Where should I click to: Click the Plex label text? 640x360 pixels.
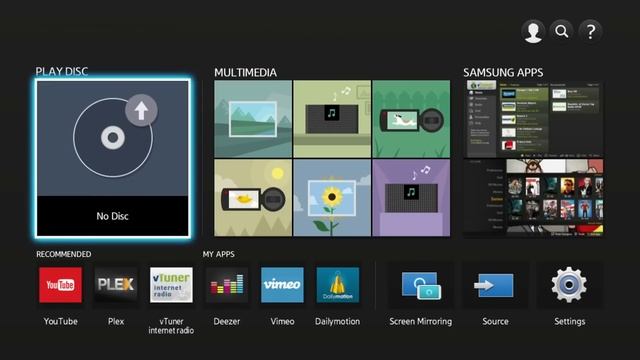(116, 321)
